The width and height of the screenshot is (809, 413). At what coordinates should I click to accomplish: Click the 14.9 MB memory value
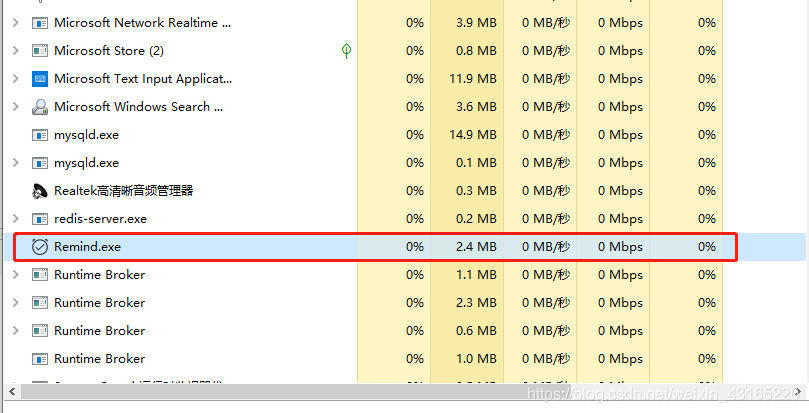pyautogui.click(x=473, y=135)
